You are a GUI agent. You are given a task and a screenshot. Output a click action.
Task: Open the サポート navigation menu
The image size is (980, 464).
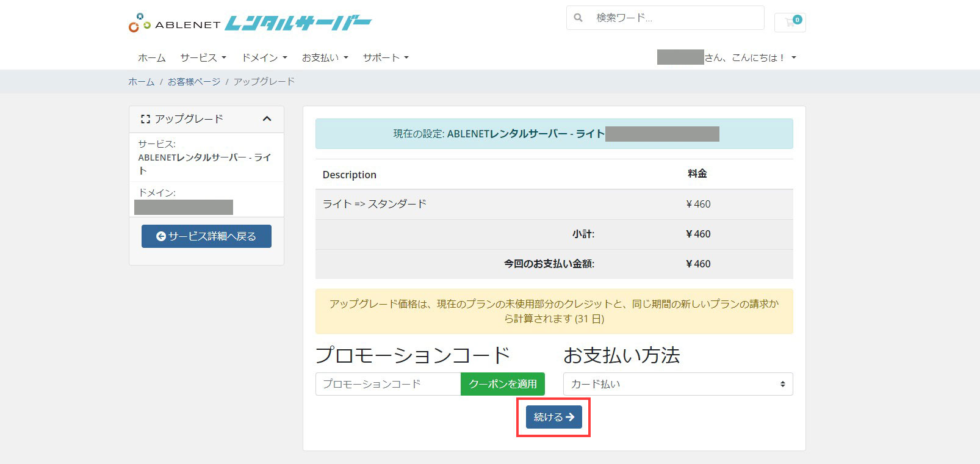[386, 57]
